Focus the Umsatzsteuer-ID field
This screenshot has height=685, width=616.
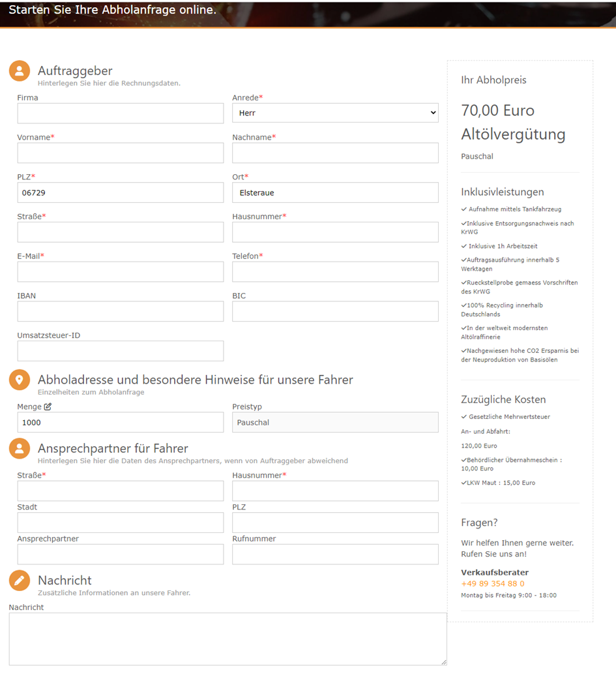pyautogui.click(x=121, y=351)
